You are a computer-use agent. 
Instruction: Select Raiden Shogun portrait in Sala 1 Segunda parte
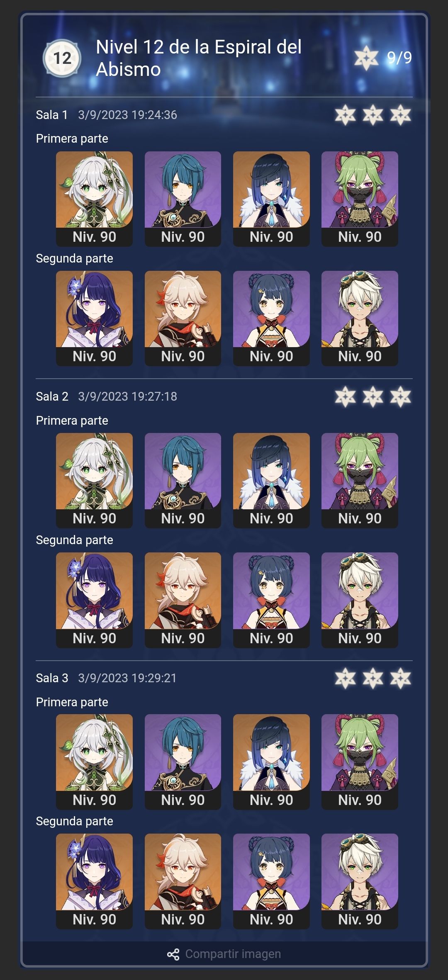(x=94, y=319)
